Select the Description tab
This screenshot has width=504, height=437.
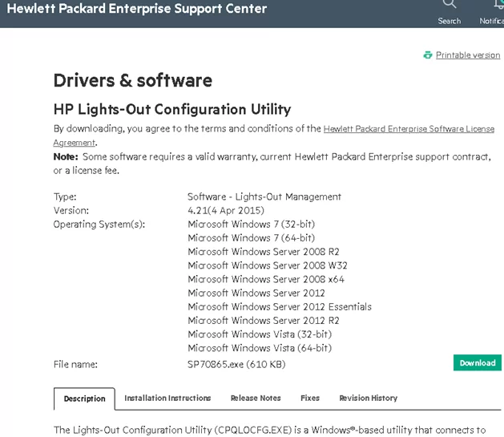(x=84, y=399)
